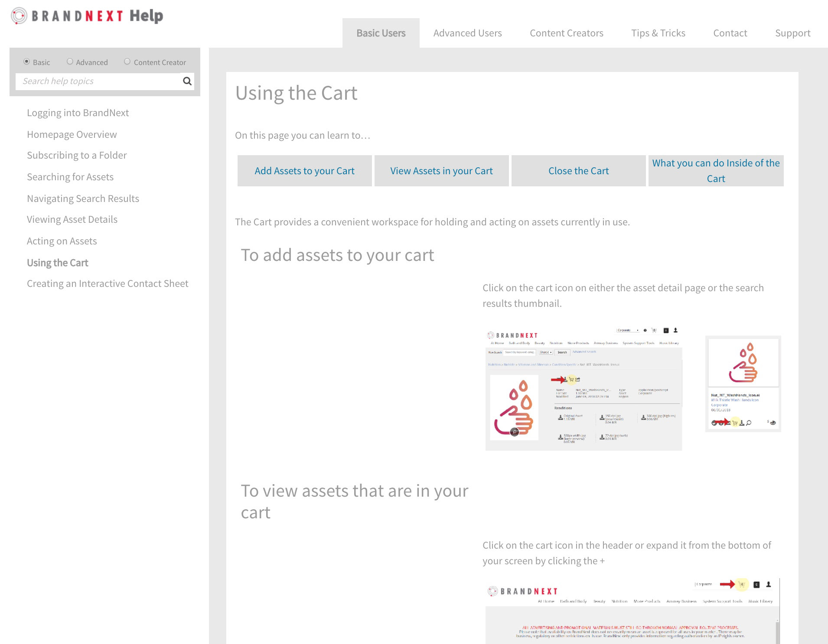The image size is (828, 644).
Task: Click 'To view assets that are in your cart' heading
Action: [x=355, y=501]
